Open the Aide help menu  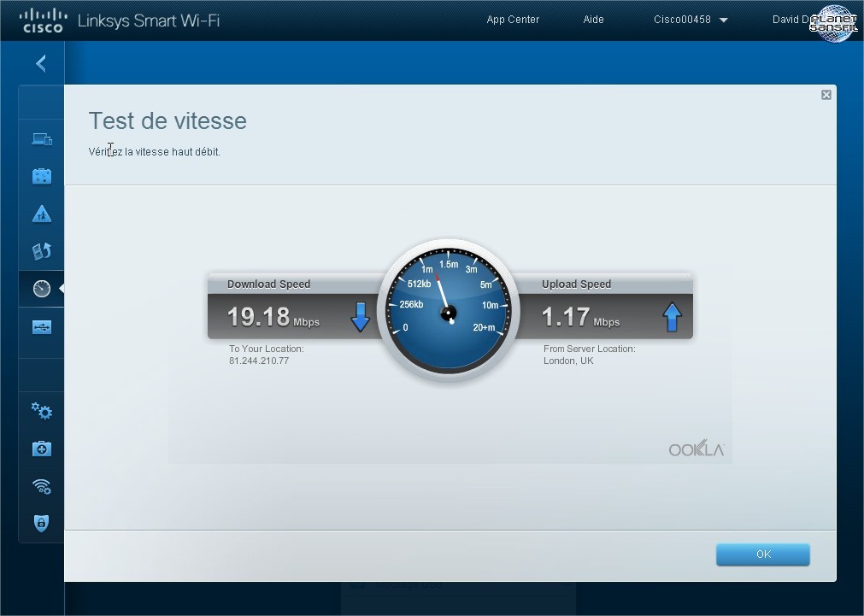click(593, 20)
